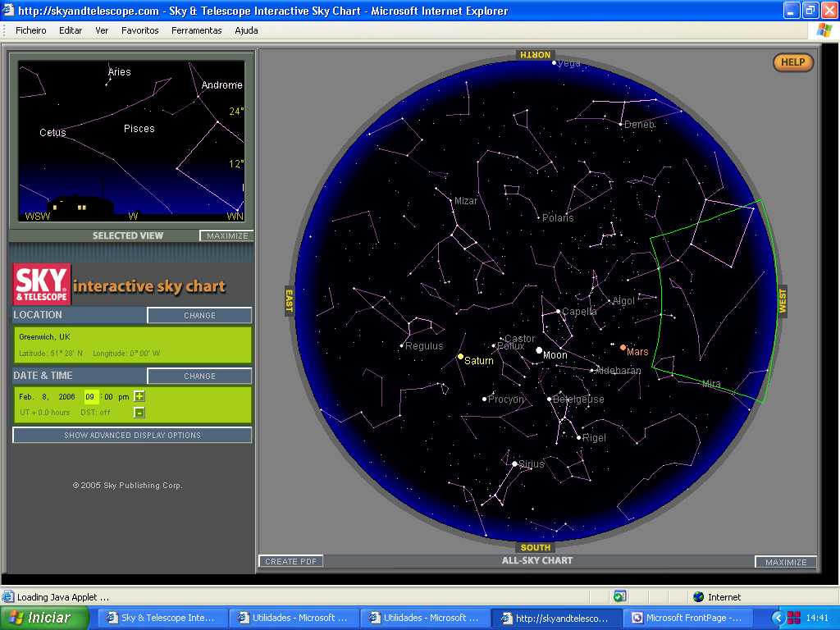The image size is (840, 630).
Task: Click the Sky & Telescope logo
Action: [x=42, y=284]
